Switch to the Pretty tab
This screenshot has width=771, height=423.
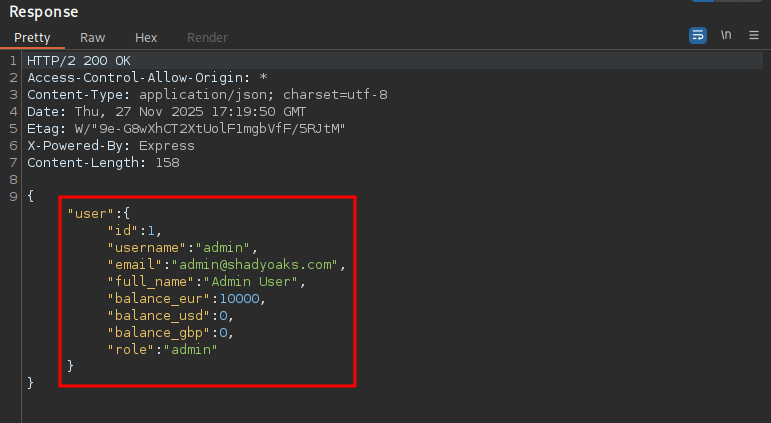pos(32,37)
